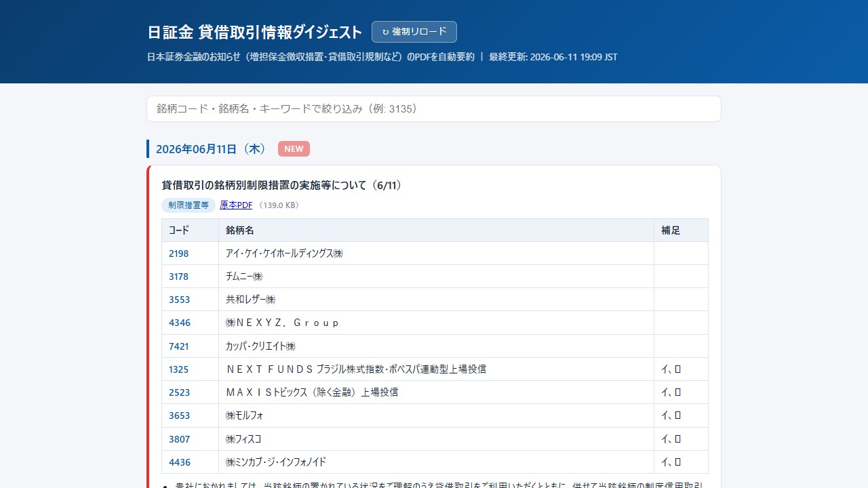The height and width of the screenshot is (488, 868).
Task: Click the 補足 cell in the 3807 row
Action: point(681,439)
